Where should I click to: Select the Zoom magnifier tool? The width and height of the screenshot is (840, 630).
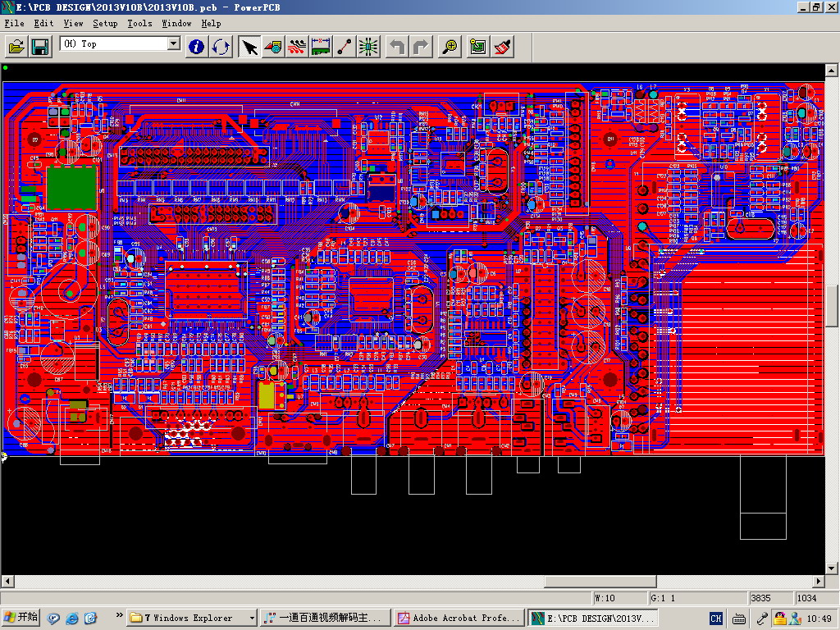coord(450,47)
